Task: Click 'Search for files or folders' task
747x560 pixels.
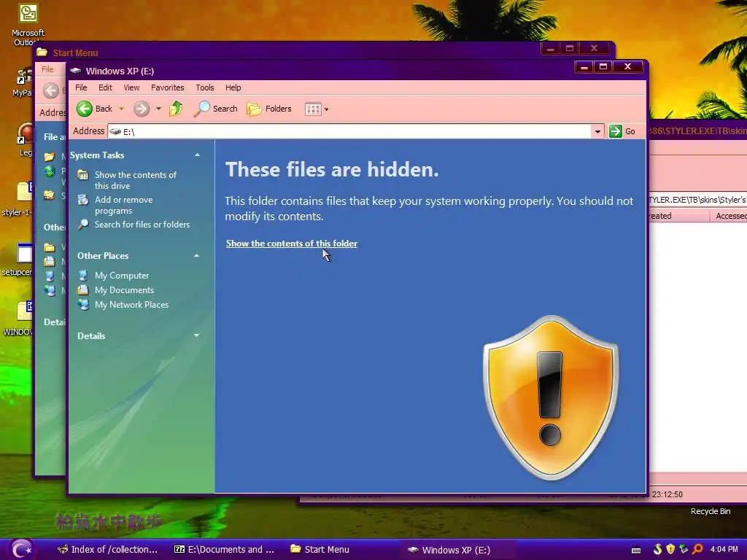Action: point(142,225)
